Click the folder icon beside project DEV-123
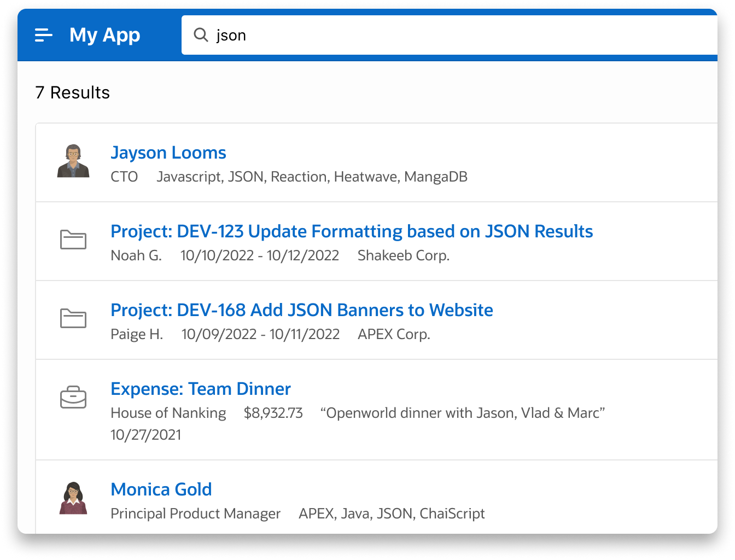This screenshot has width=735, height=560. (x=73, y=241)
